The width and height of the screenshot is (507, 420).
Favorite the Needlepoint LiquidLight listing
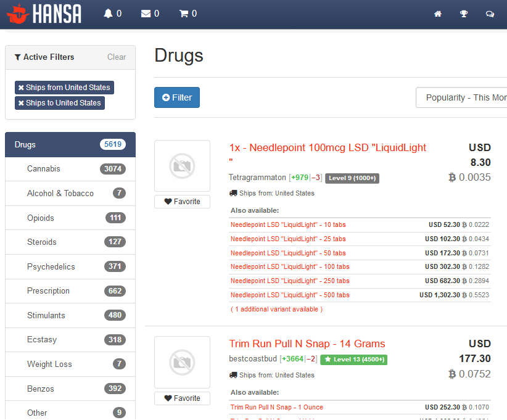click(182, 202)
